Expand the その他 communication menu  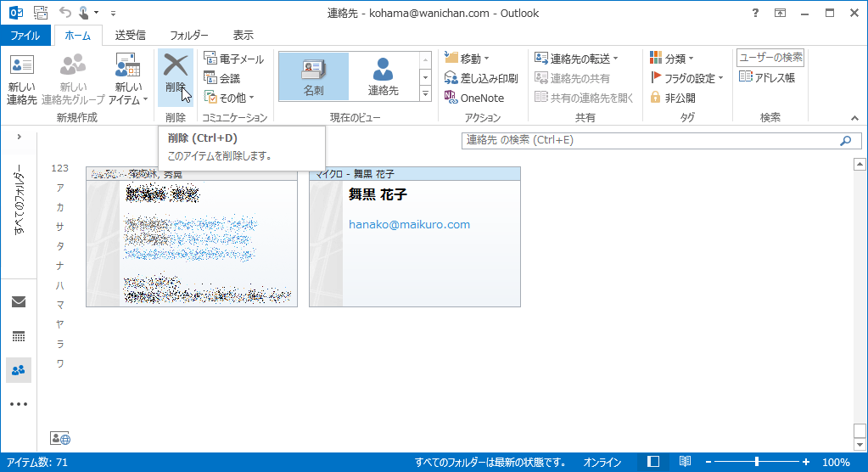pyautogui.click(x=228, y=98)
